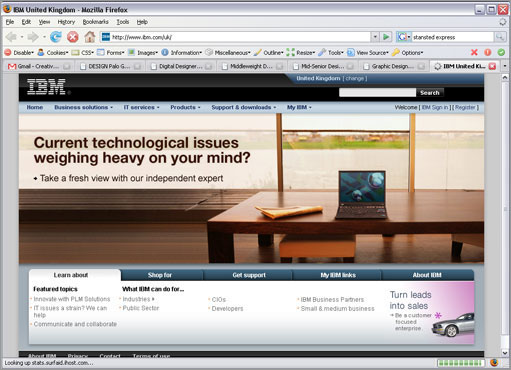The width and height of the screenshot is (511, 370).
Task: Open Innovate with PLM Solutions link
Action: click(x=72, y=299)
